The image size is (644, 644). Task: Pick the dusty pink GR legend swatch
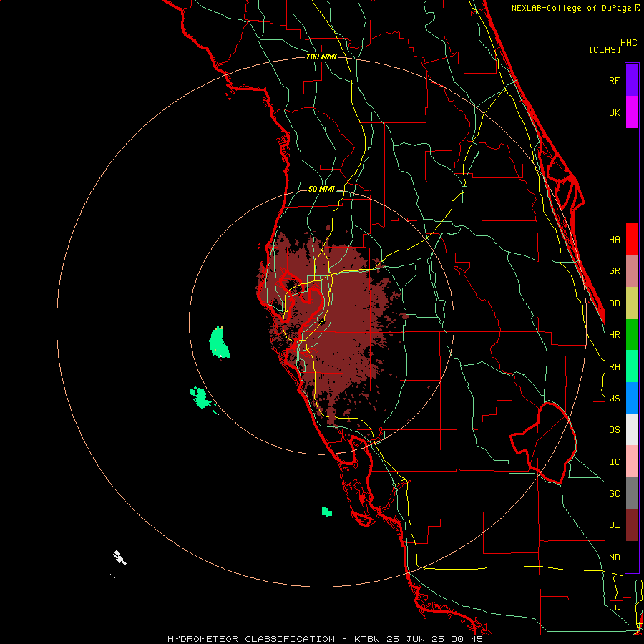[632, 271]
